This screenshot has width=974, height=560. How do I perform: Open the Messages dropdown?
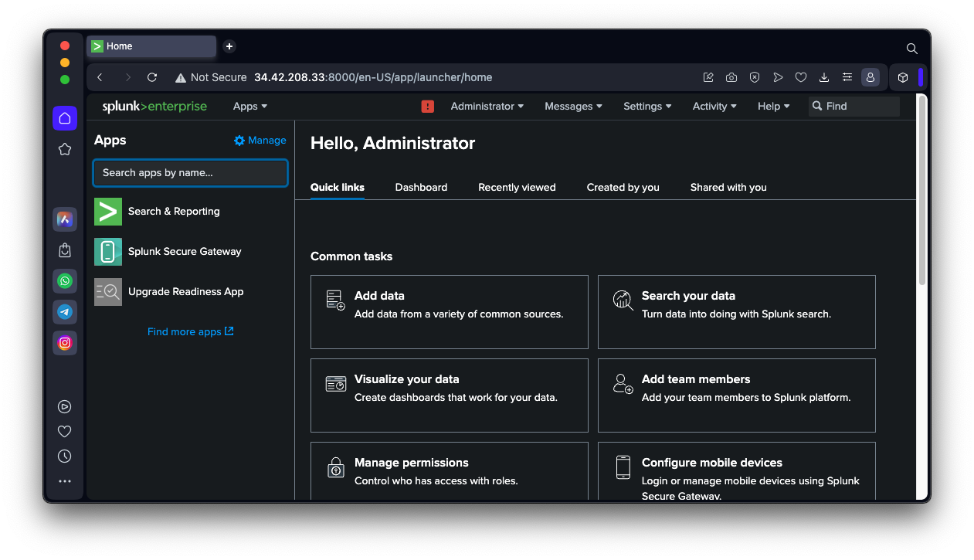click(573, 107)
